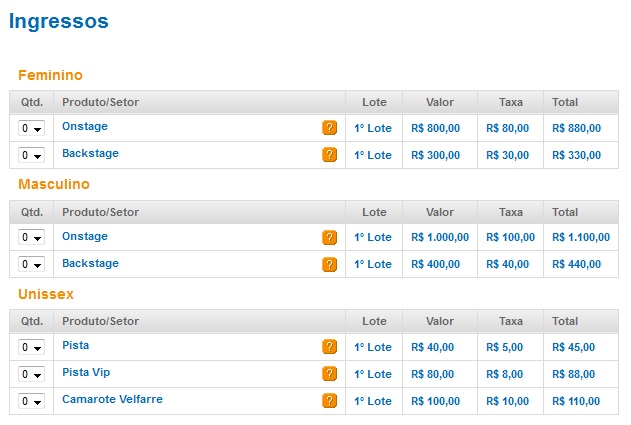Click the Camarote Velfarre link
Viewport: 631px width, 425px height.
[x=112, y=399]
